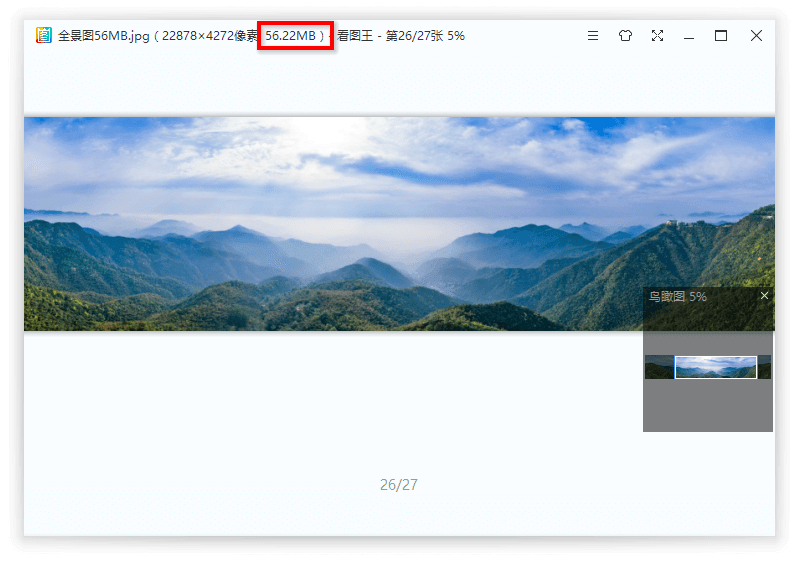Viewport: 799px width, 564px height.
Task: Click the darkened left end of bird's-eye thumbnail
Action: [x=659, y=367]
